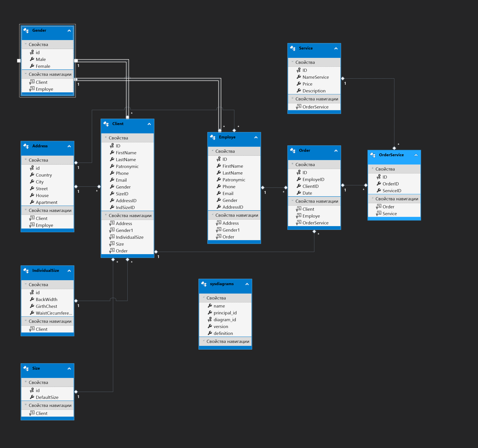The height and width of the screenshot is (448, 478).
Task: Click the association diamond endpoint right of Service
Action: pyautogui.click(x=343, y=78)
